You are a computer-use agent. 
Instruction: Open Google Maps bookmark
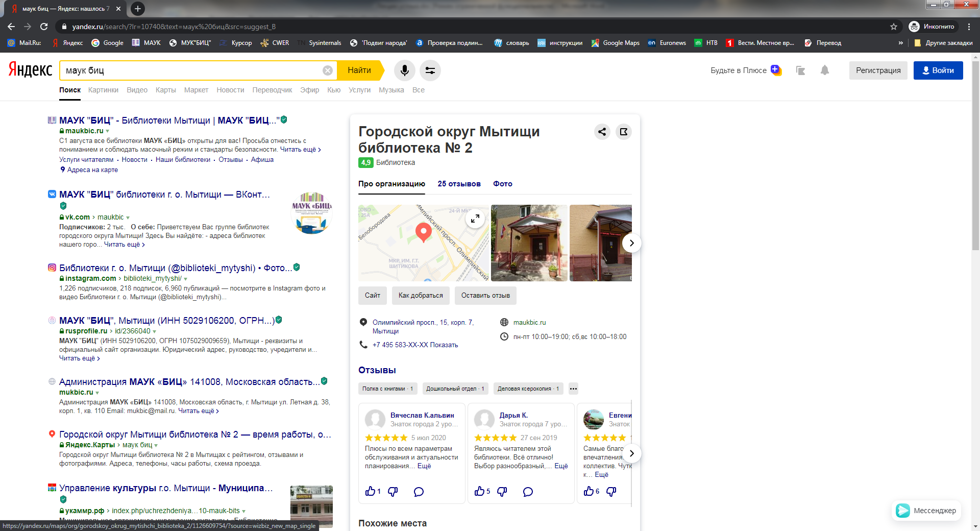615,43
